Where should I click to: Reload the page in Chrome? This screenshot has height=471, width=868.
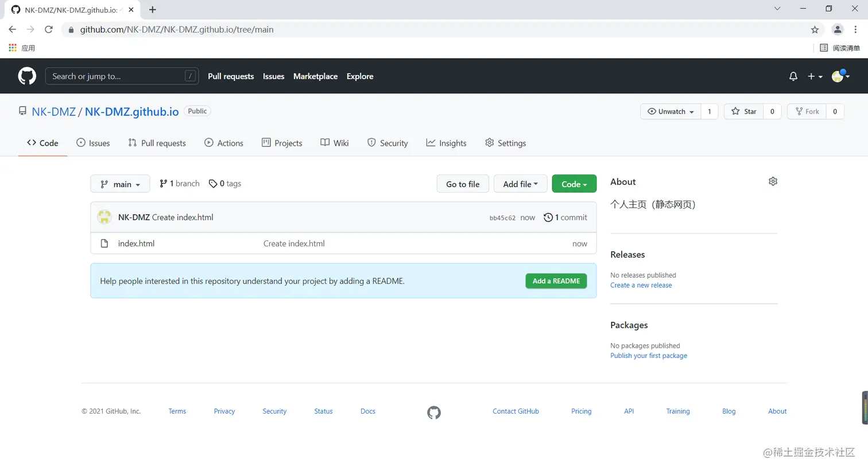[49, 29]
